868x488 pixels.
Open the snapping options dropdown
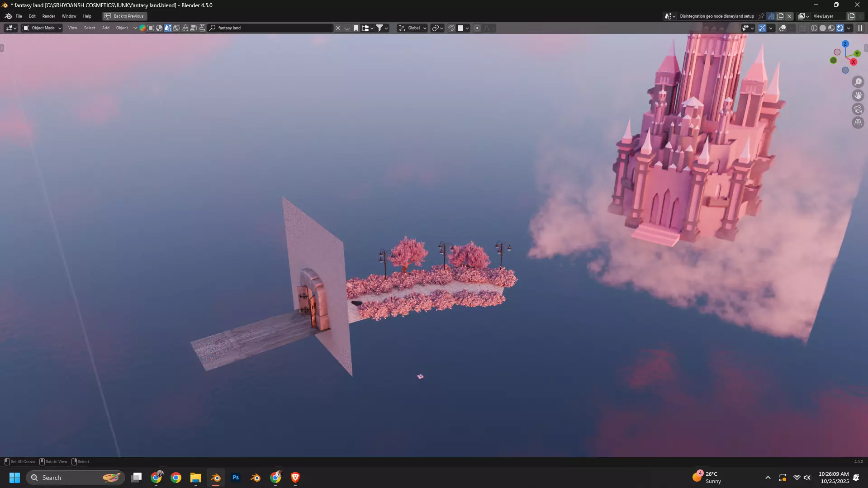click(463, 28)
